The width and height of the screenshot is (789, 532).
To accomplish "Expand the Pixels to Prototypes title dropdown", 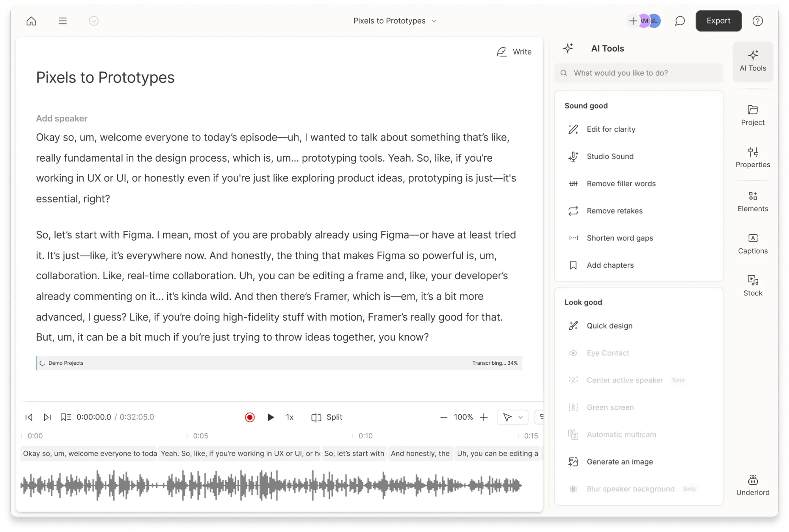I will (x=434, y=21).
